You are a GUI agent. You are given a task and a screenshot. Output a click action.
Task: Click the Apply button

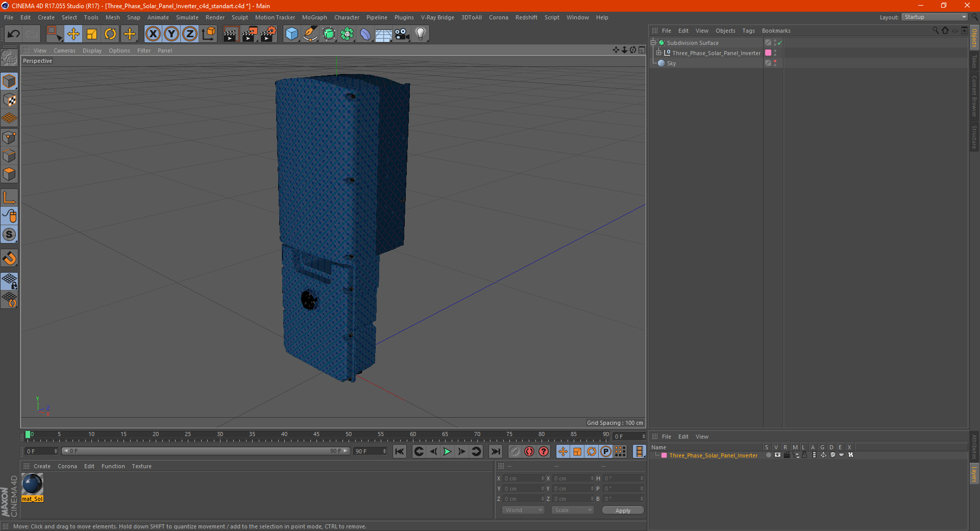pyautogui.click(x=623, y=511)
